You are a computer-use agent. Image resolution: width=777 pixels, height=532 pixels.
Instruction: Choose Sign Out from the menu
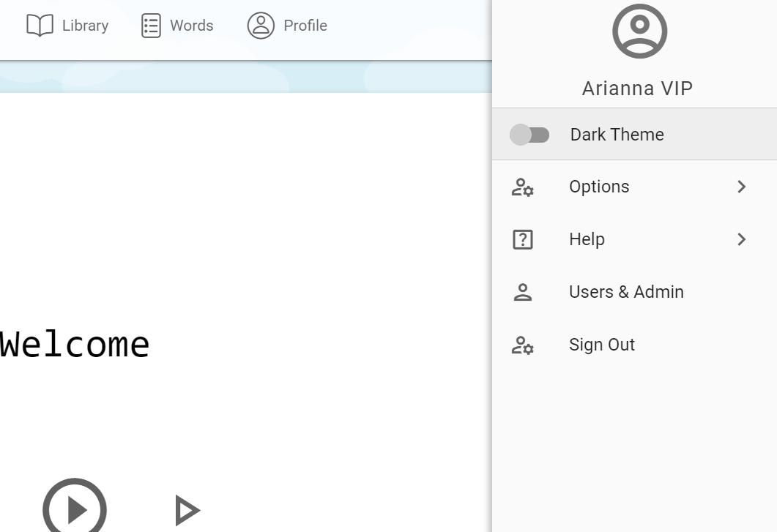pyautogui.click(x=634, y=344)
